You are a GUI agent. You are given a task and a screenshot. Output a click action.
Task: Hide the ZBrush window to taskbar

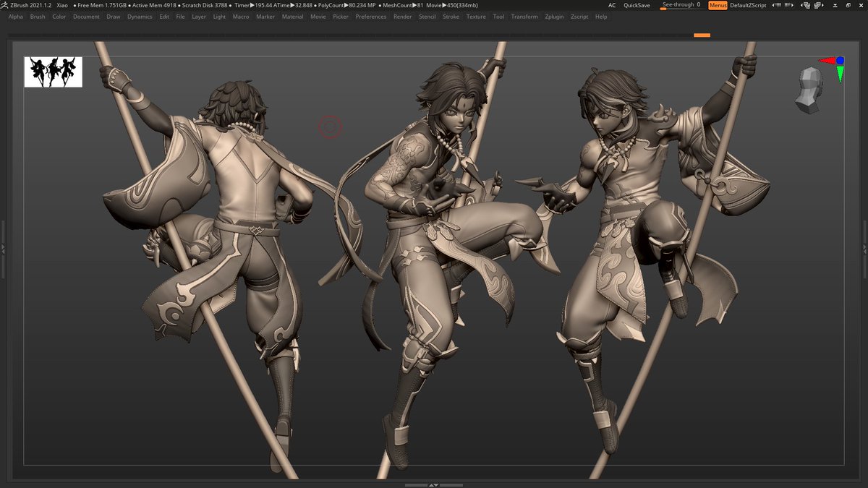pos(834,5)
